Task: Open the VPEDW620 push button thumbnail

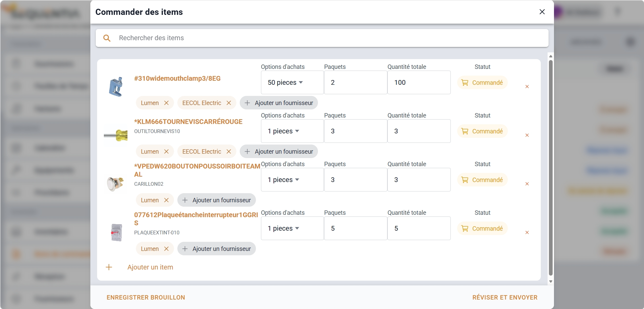Action: (116, 184)
